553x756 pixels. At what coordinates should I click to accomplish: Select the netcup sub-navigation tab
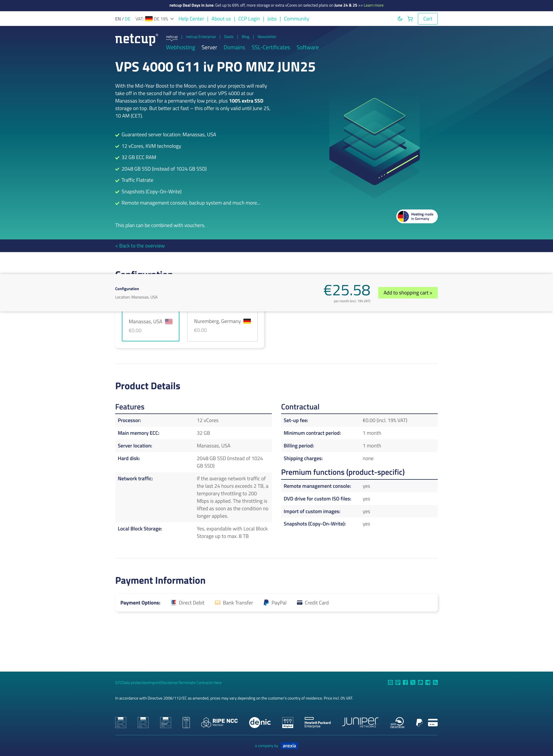pyautogui.click(x=172, y=37)
